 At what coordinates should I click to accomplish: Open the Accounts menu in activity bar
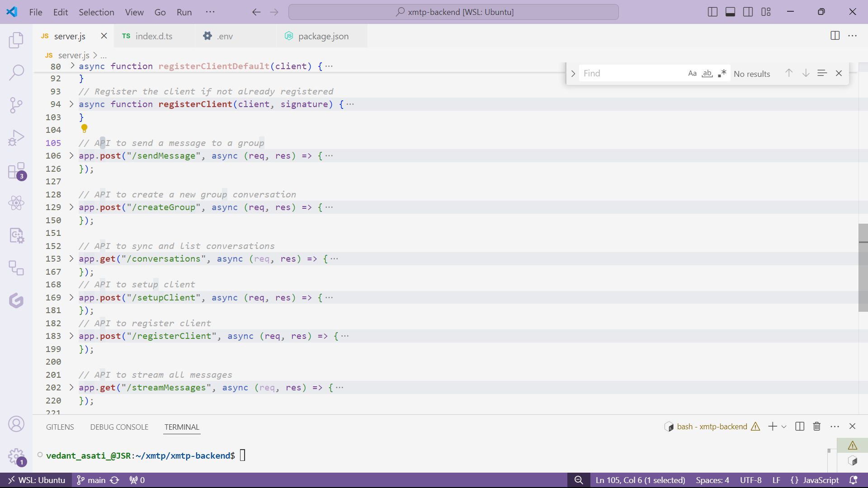[x=16, y=424]
